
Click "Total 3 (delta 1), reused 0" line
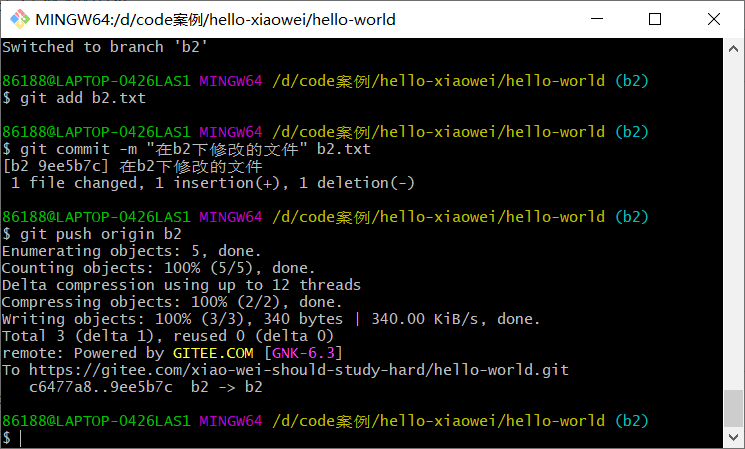pyautogui.click(x=168, y=336)
